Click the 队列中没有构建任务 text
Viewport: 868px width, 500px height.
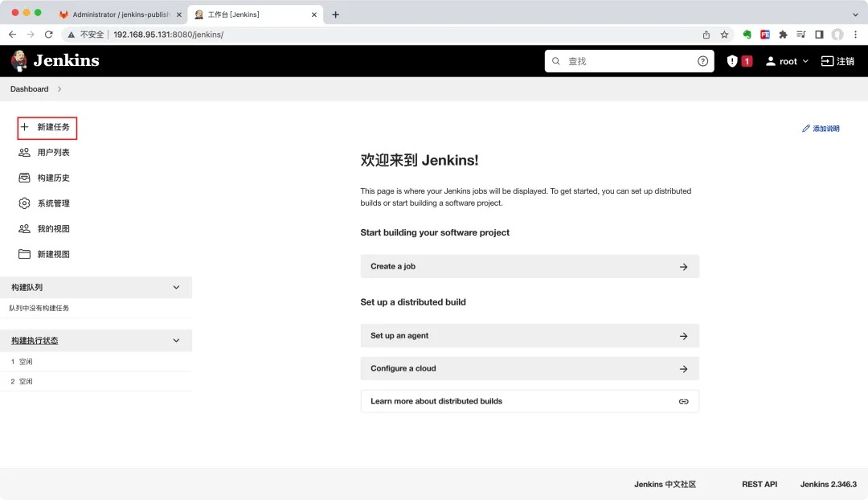[39, 308]
